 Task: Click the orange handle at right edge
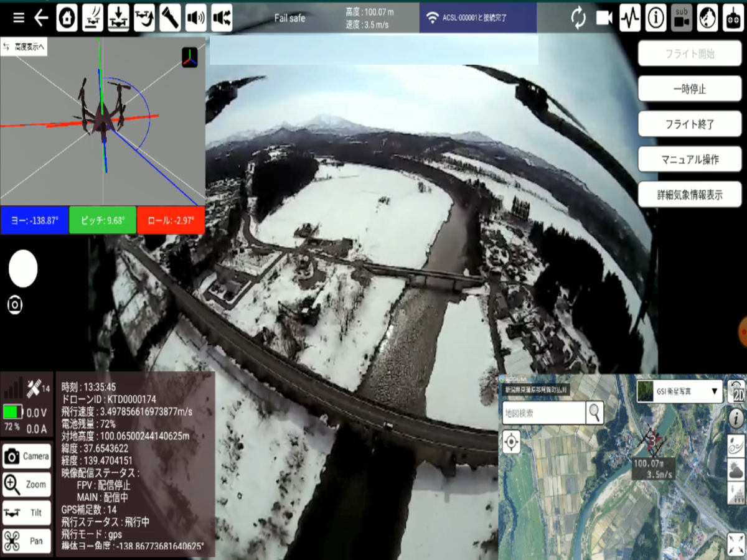coord(743,332)
